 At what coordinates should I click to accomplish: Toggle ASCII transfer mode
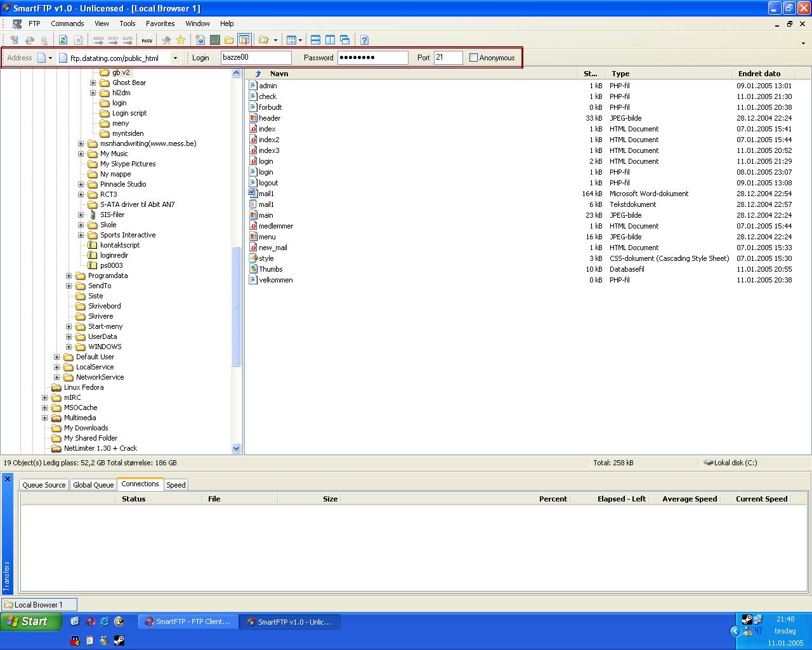click(x=98, y=40)
